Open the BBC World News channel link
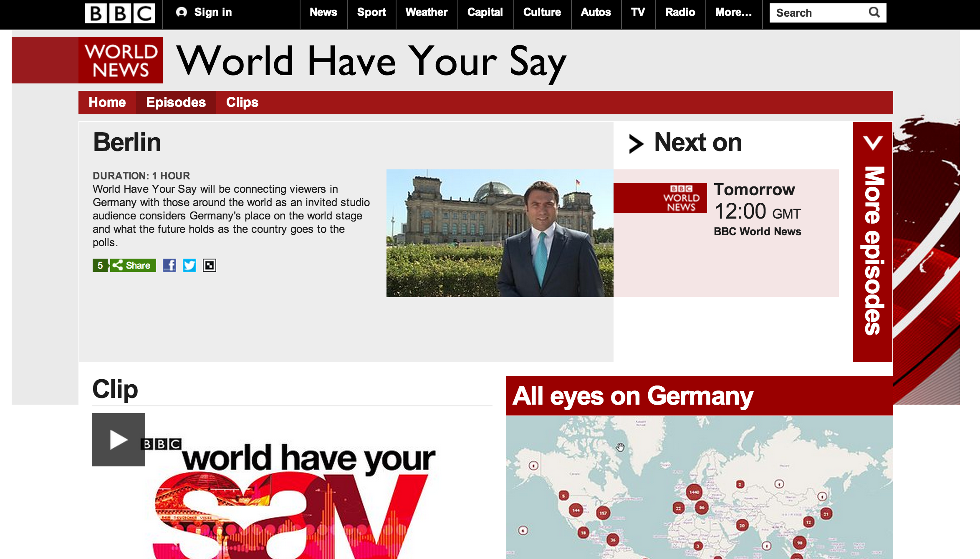Screen dimensions: 980x559 coord(757,232)
